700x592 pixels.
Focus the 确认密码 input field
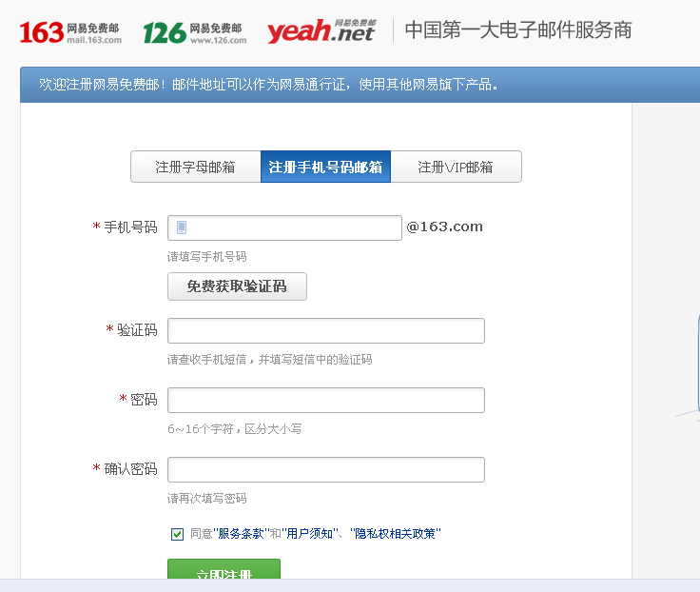point(325,469)
